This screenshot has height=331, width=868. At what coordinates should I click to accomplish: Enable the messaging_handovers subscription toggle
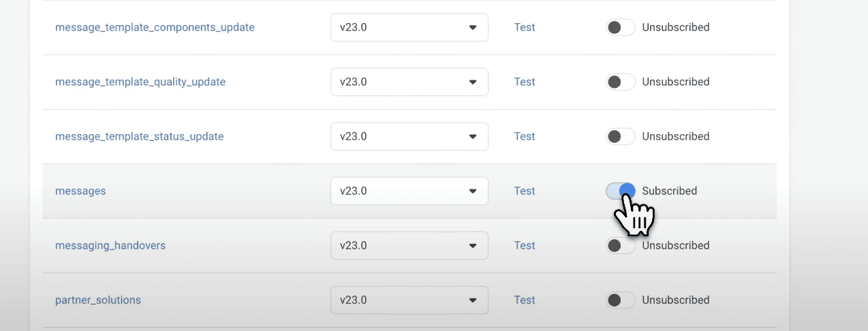620,245
